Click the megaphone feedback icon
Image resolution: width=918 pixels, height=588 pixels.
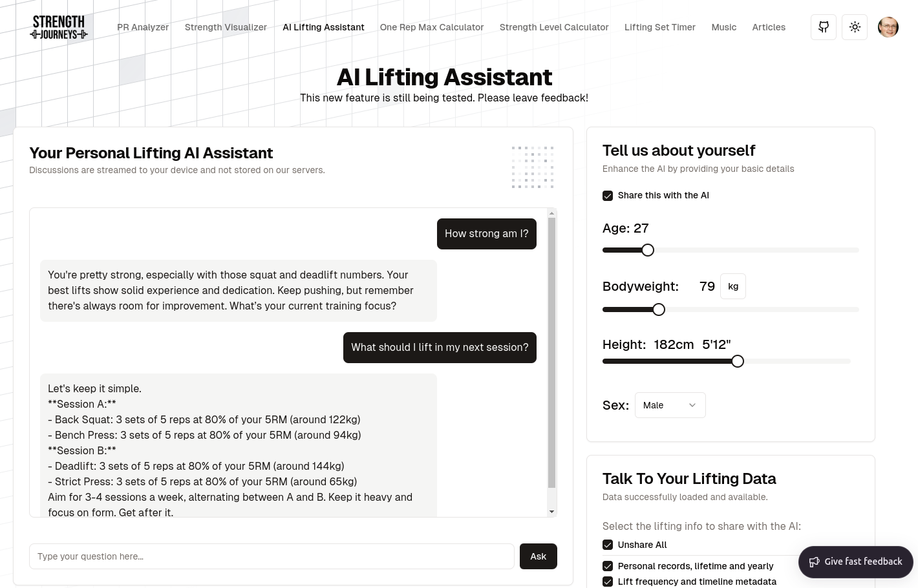[x=815, y=562]
